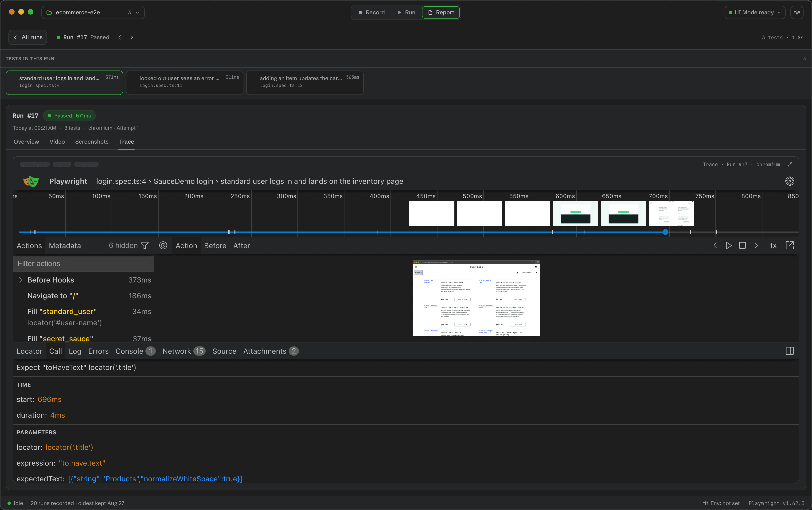This screenshot has height=510, width=812.
Task: Go to previous run with left chevron
Action: pyautogui.click(x=120, y=37)
